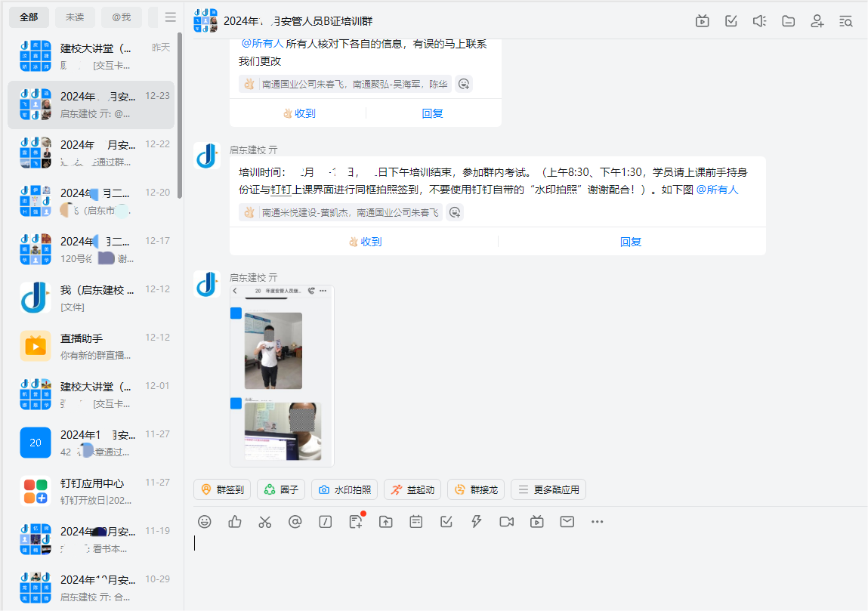Screen dimensions: 868x611
Task: Send a thumbs-up from input toolbar
Action: point(235,521)
